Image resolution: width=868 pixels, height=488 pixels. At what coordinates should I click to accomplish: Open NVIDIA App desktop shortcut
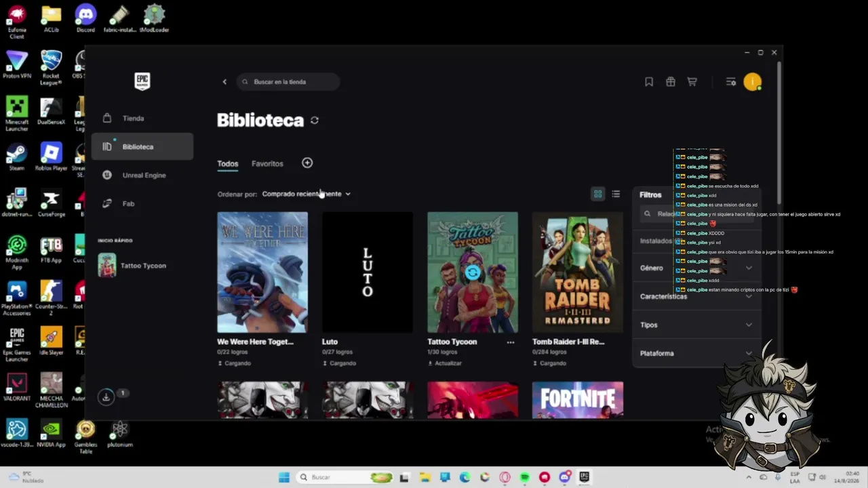pyautogui.click(x=51, y=433)
